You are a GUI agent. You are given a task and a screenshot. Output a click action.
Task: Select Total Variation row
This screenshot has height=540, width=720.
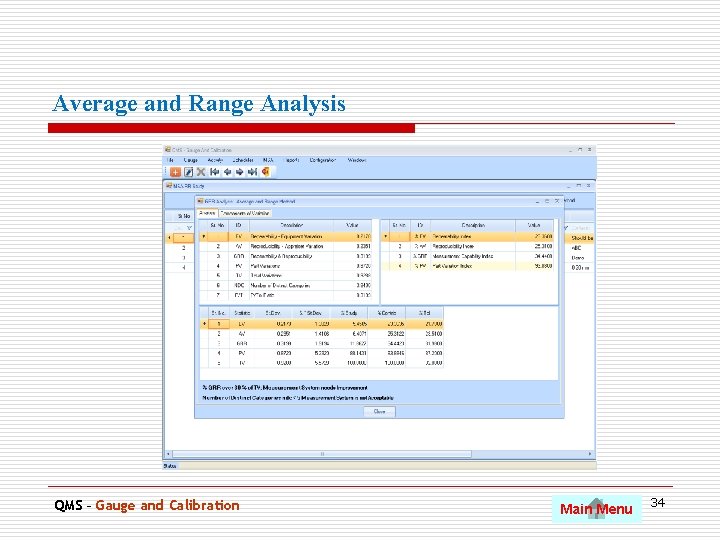285,276
